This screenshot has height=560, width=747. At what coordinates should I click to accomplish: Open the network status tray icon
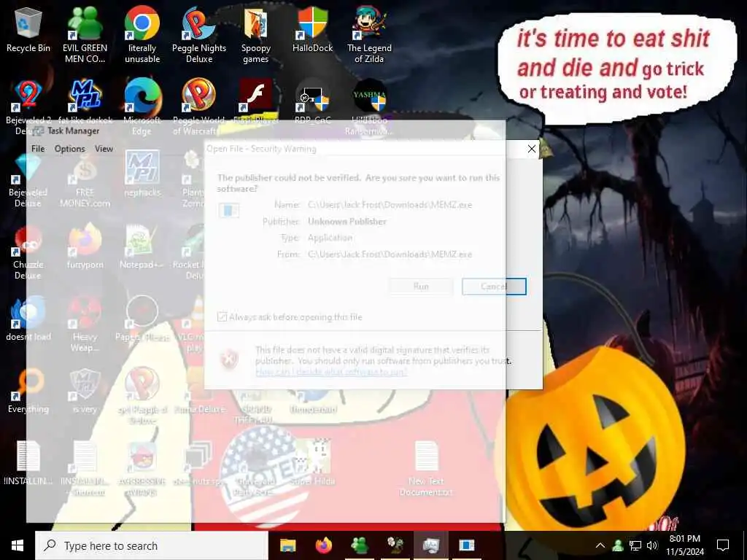coord(635,545)
